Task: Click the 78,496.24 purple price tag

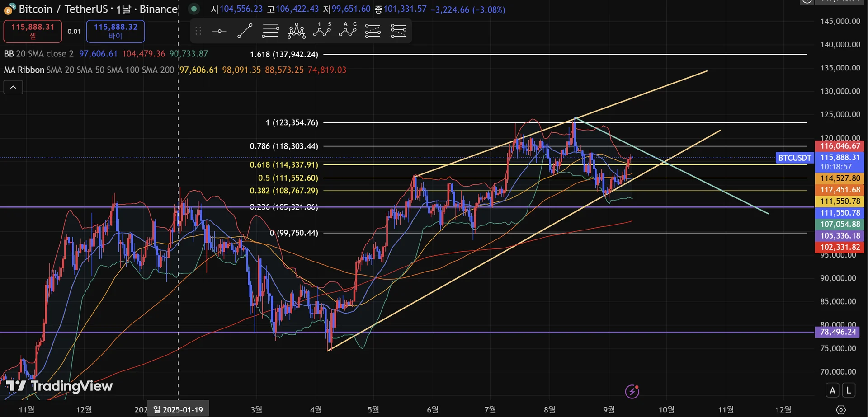Action: pos(838,332)
